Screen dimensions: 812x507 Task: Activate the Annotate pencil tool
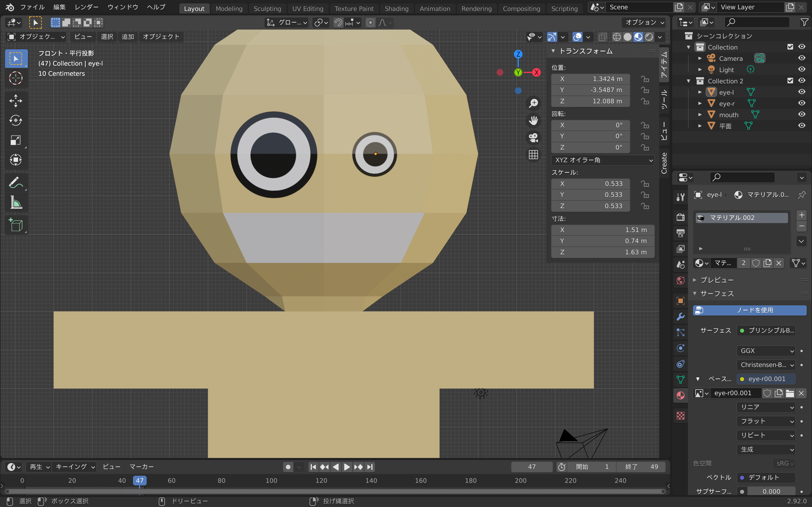[16, 183]
